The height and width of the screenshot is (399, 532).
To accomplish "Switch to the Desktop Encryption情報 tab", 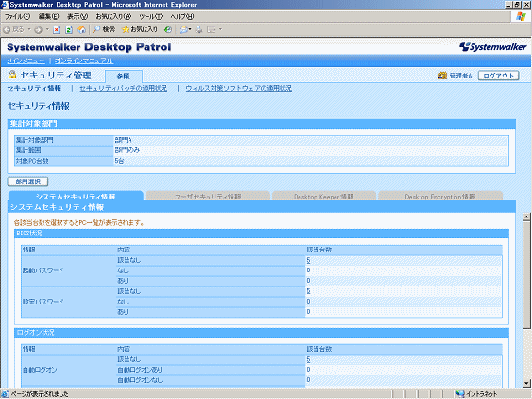I will 440,197.
